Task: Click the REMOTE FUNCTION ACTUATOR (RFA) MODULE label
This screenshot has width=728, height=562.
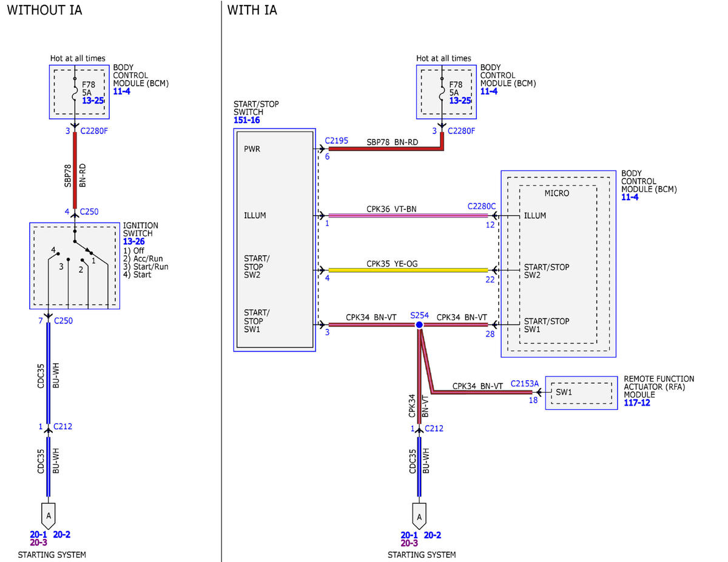Action: (x=659, y=387)
